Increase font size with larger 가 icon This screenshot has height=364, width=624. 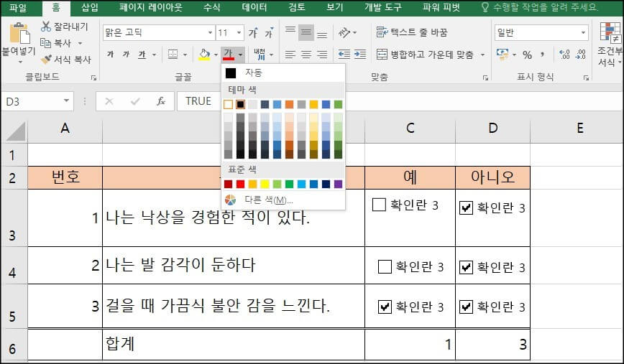(x=253, y=32)
